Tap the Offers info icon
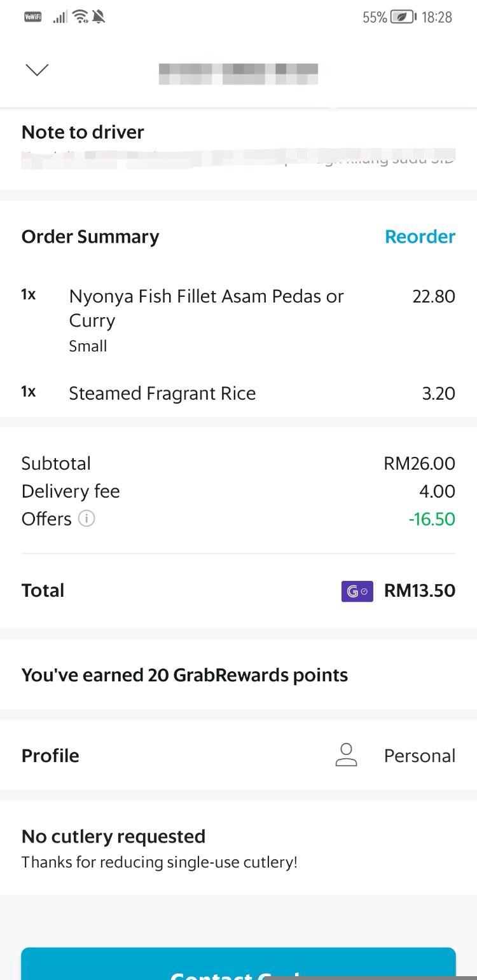Image resolution: width=477 pixels, height=980 pixels. pyautogui.click(x=86, y=519)
